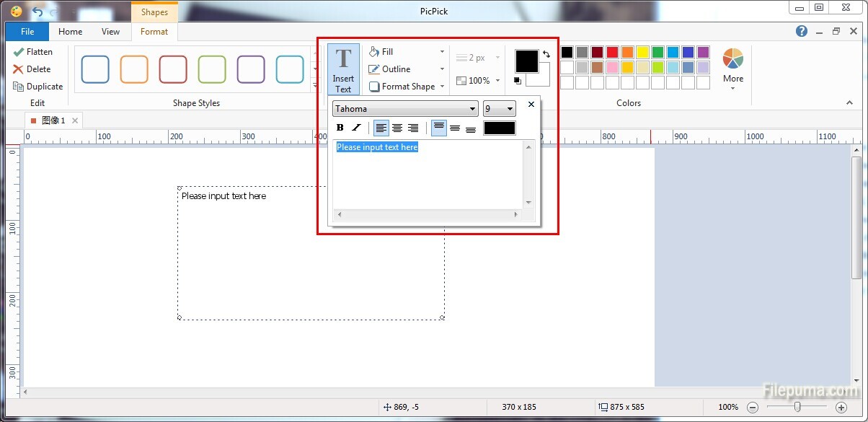
Task: Click More colors button
Action: [732, 69]
